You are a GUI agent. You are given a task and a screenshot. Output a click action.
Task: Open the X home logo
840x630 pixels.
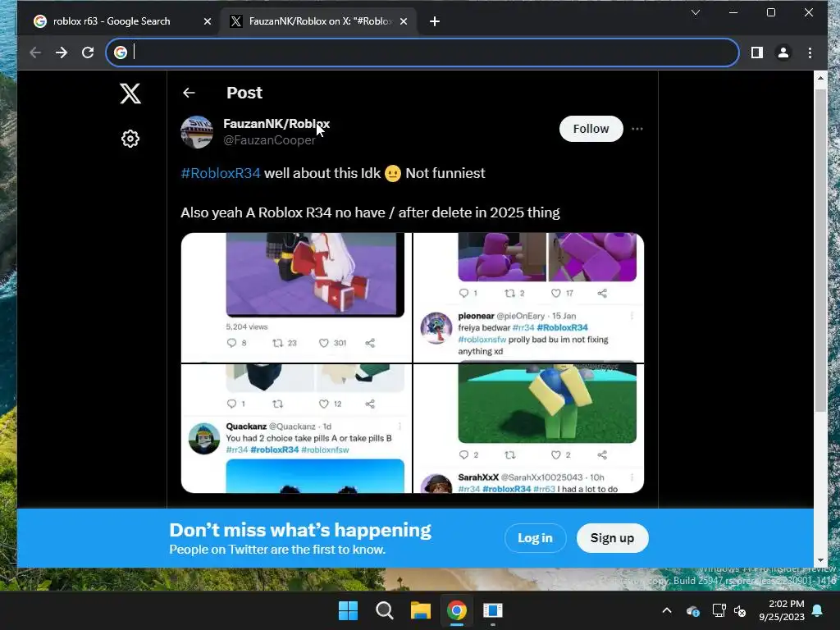click(130, 94)
